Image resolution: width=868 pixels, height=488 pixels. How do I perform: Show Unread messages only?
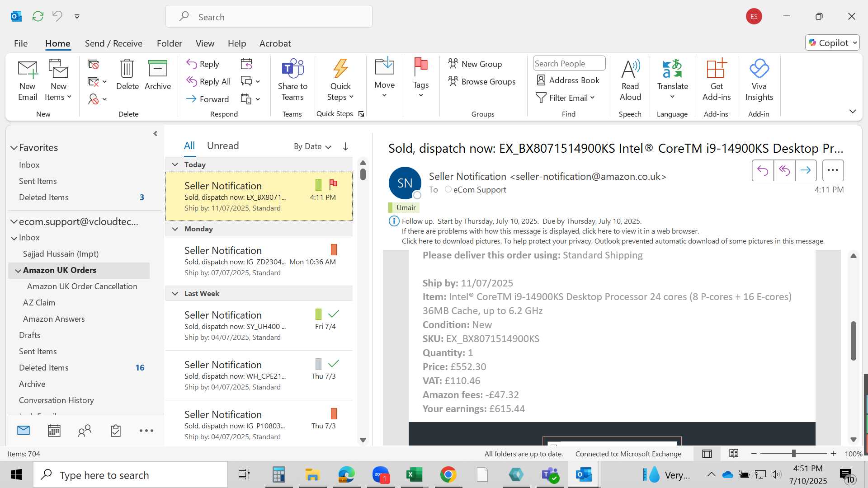223,145
